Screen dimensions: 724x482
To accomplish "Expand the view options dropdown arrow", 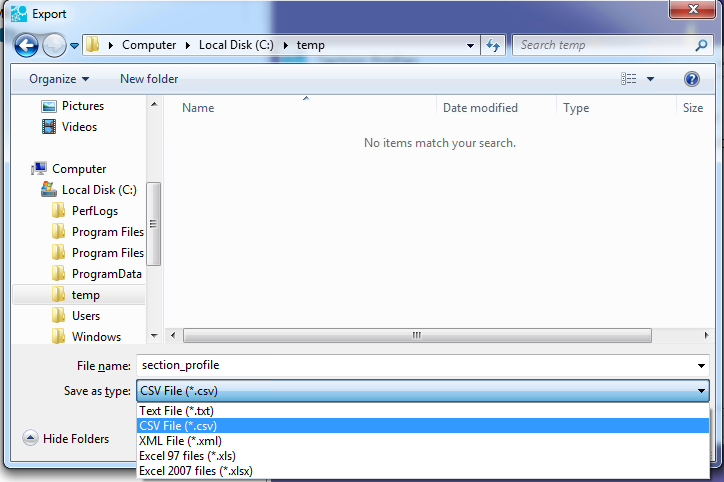I will click(x=651, y=79).
